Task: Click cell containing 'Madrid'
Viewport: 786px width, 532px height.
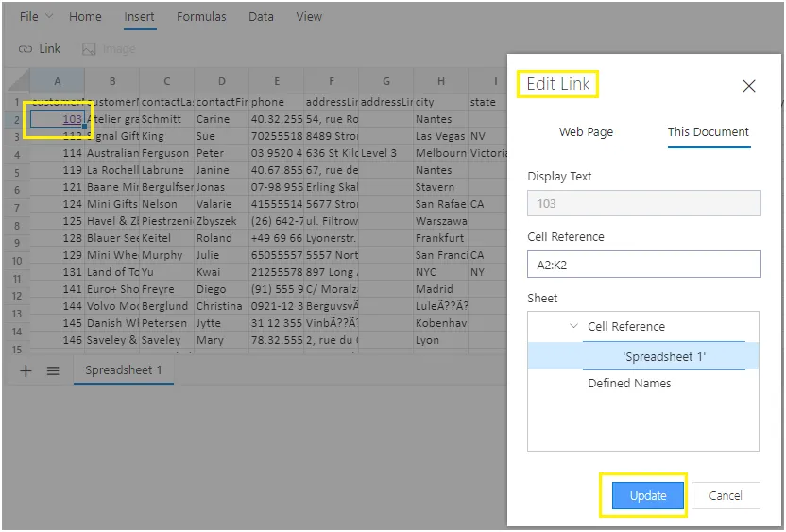Action: pyautogui.click(x=440, y=289)
